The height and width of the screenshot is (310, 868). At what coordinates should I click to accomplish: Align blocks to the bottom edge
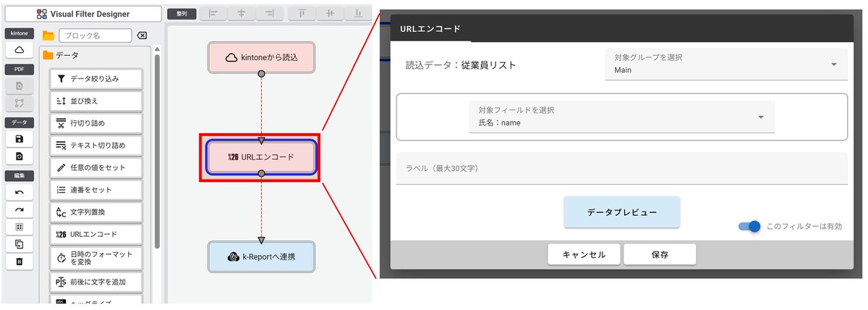tap(357, 13)
